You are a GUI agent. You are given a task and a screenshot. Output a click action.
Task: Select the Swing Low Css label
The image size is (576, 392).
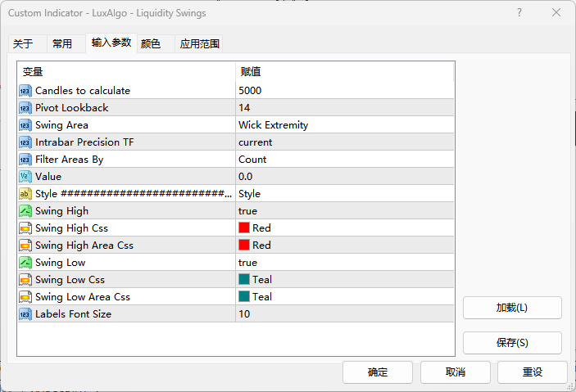click(70, 280)
